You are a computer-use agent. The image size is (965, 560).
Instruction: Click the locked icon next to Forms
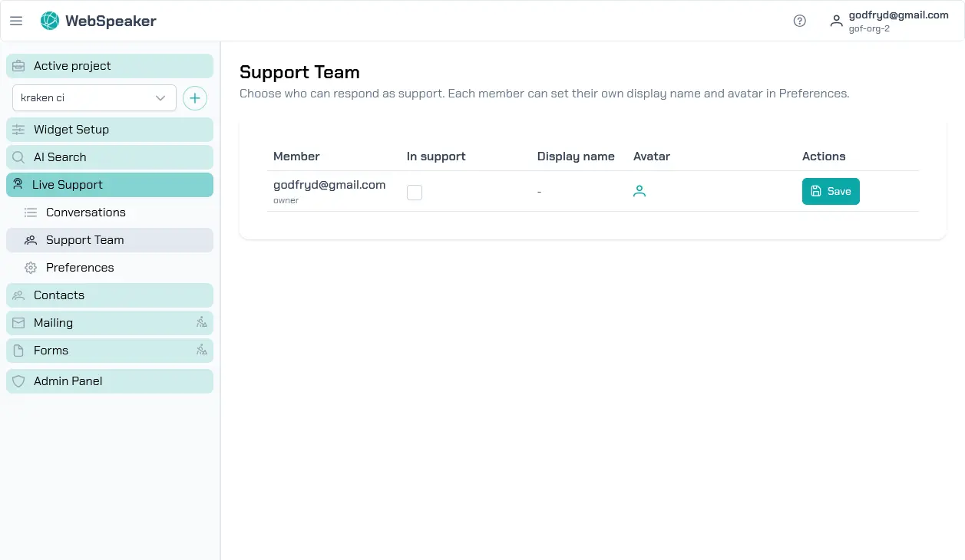tap(201, 350)
